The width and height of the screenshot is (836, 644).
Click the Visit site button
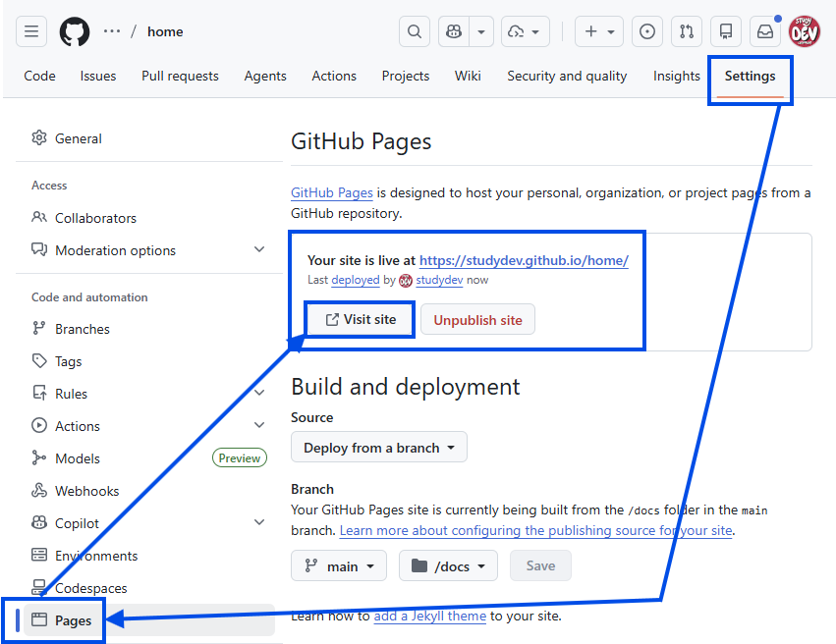360,320
